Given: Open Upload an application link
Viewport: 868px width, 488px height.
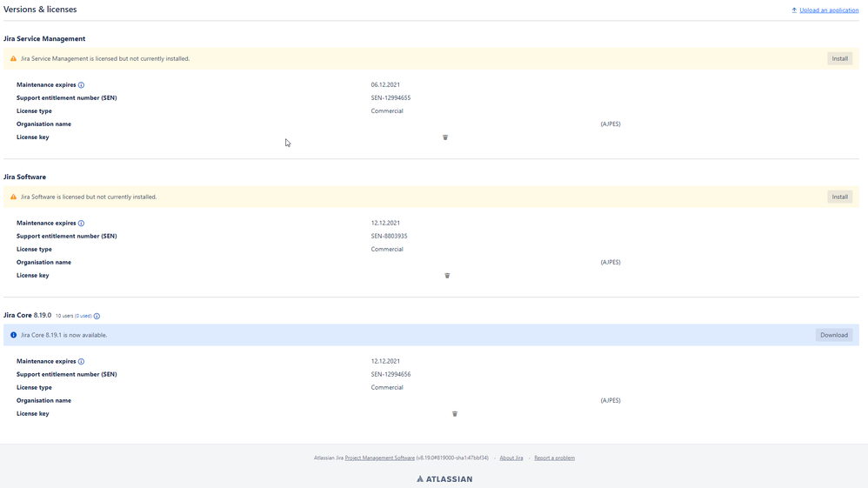Looking at the screenshot, I should (x=829, y=10).
